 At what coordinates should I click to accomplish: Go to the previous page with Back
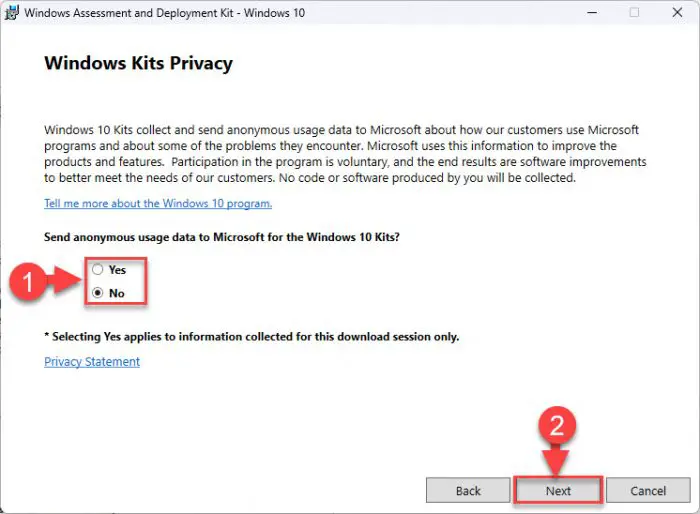tap(468, 490)
